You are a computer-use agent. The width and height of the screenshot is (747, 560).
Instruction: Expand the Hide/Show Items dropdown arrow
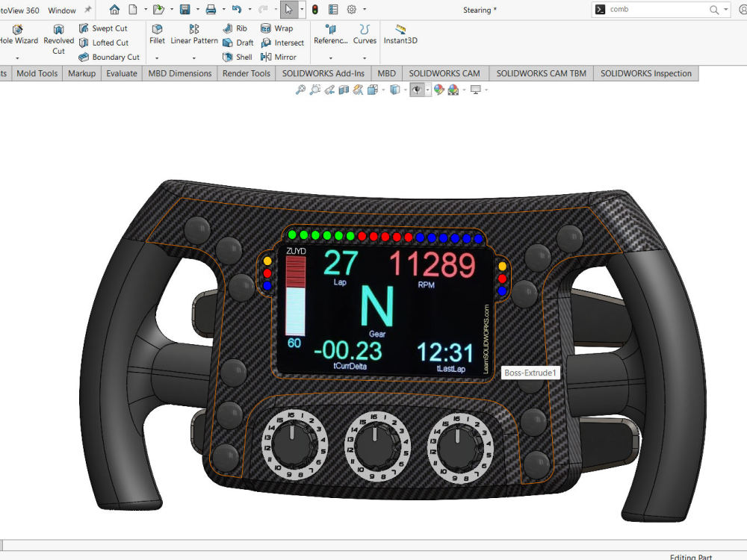pyautogui.click(x=428, y=90)
